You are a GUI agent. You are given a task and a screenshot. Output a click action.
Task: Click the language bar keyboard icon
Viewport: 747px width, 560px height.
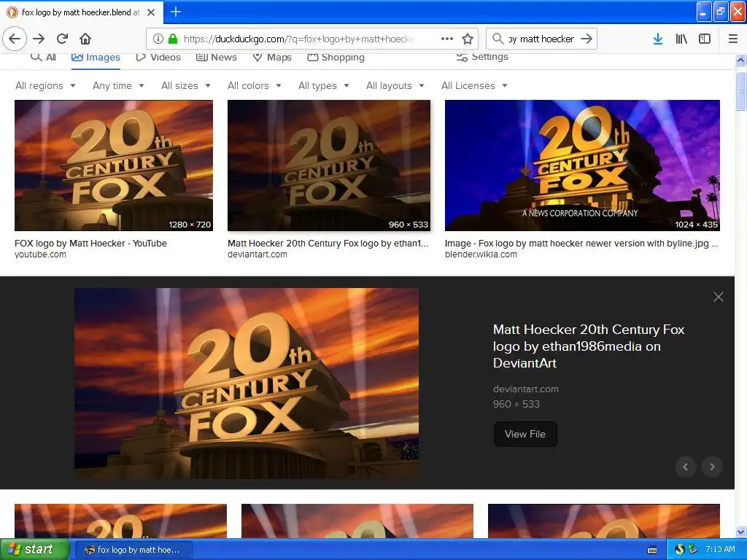pyautogui.click(x=652, y=550)
